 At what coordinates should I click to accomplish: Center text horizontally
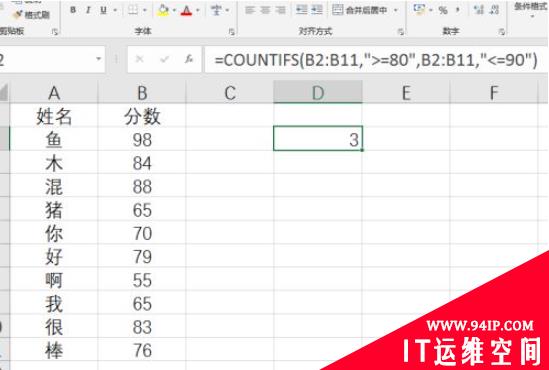265,10
